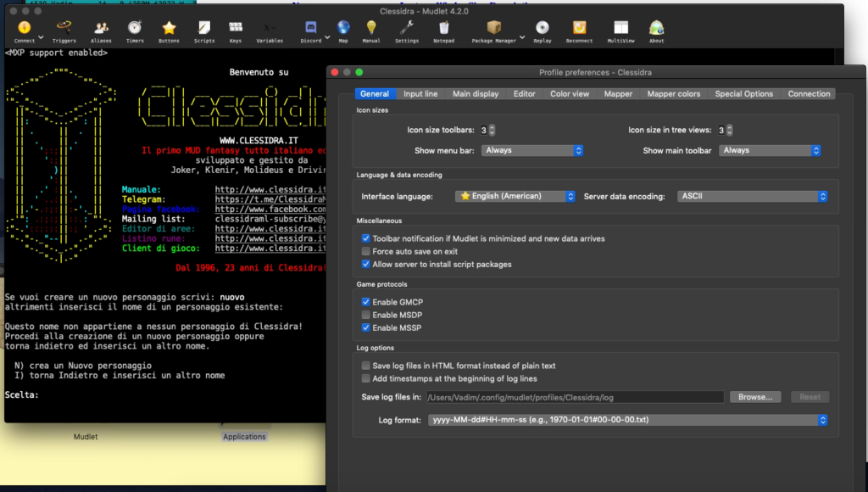Open the Variables editor
The width and height of the screenshot is (868, 492).
270,31
